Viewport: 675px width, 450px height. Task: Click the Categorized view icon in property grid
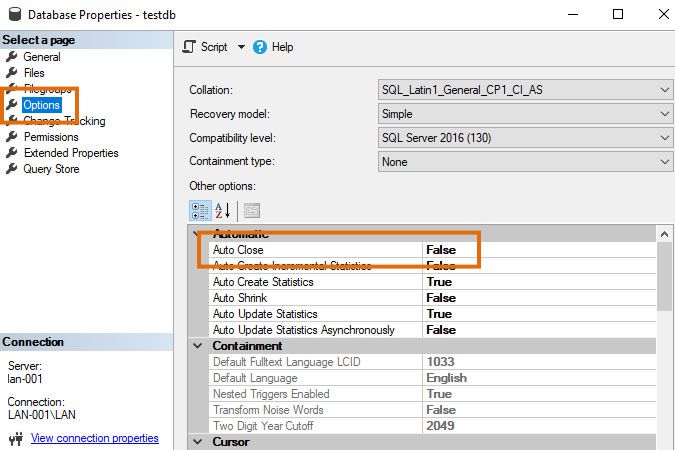tap(200, 210)
